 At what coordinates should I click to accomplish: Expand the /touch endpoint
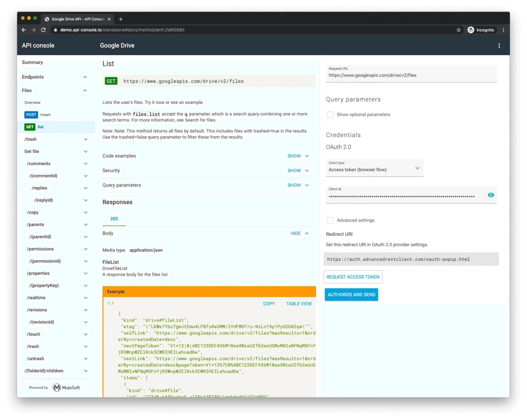[x=85, y=334]
